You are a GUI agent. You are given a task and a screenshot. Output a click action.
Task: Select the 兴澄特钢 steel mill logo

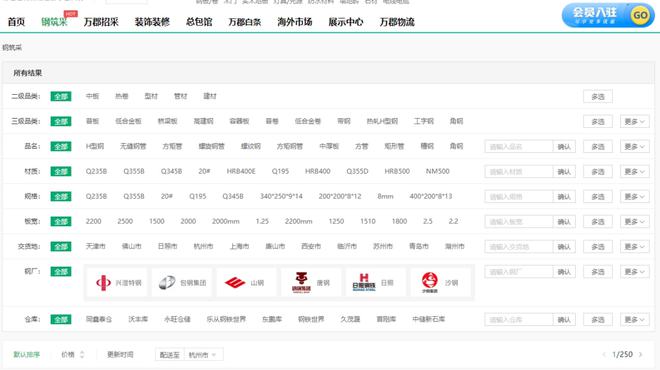(x=118, y=282)
